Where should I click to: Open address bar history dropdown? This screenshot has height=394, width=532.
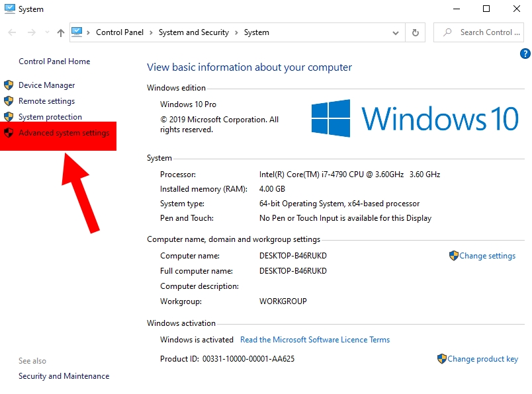(x=396, y=33)
